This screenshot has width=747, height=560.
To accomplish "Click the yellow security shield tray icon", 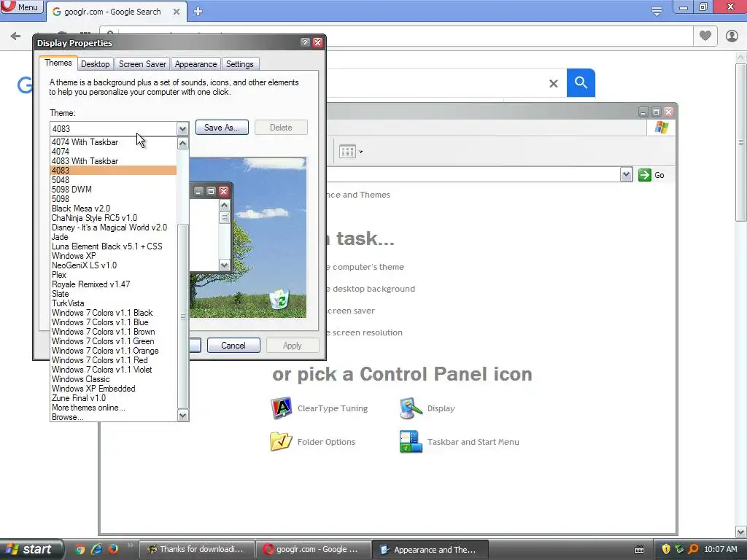I will [665, 549].
